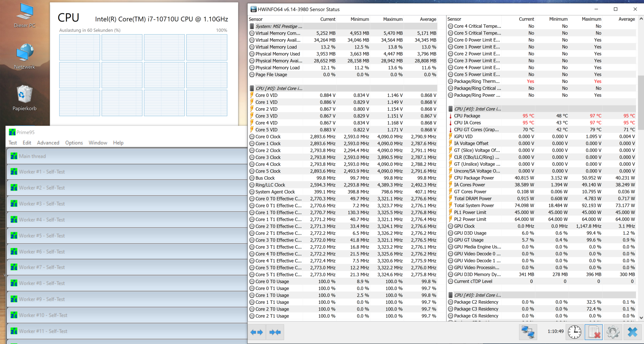The image size is (644, 344).
Task: Open the Prime95 Test menu
Action: click(x=13, y=143)
